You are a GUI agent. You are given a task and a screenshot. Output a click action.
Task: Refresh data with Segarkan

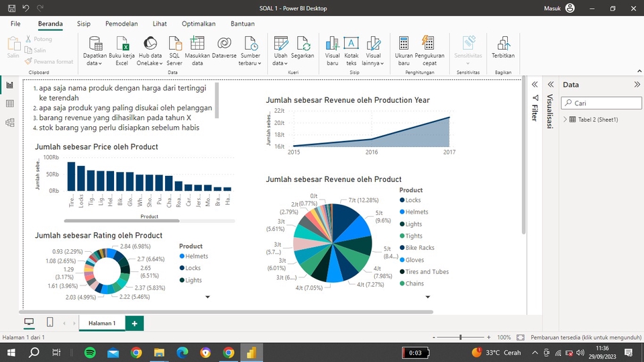[303, 46]
